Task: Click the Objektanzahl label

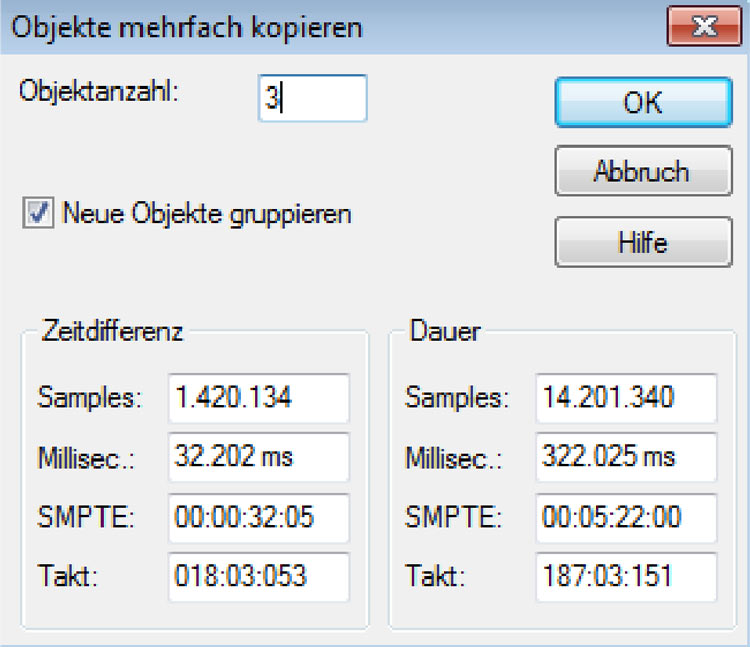Action: pos(99,90)
